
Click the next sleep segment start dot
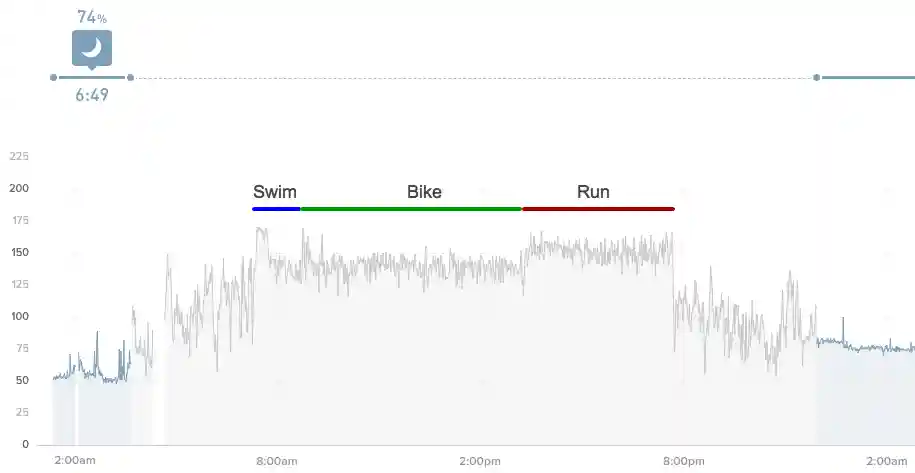tap(816, 78)
